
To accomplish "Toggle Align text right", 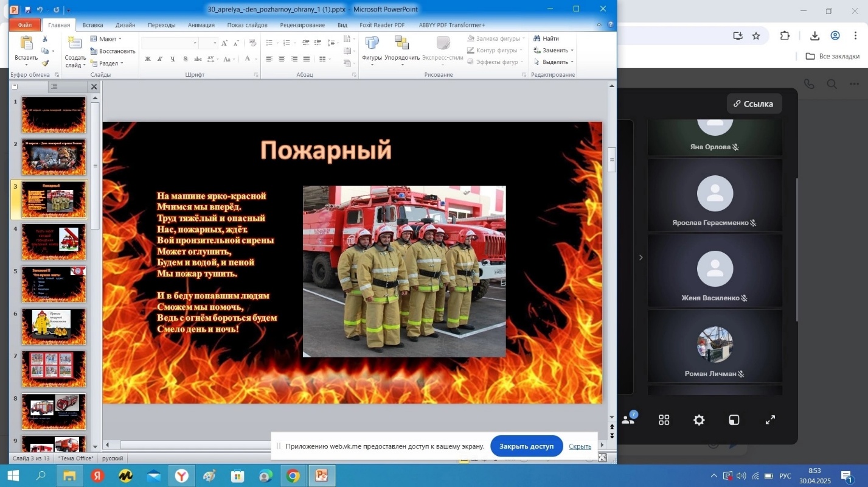I will pos(294,59).
